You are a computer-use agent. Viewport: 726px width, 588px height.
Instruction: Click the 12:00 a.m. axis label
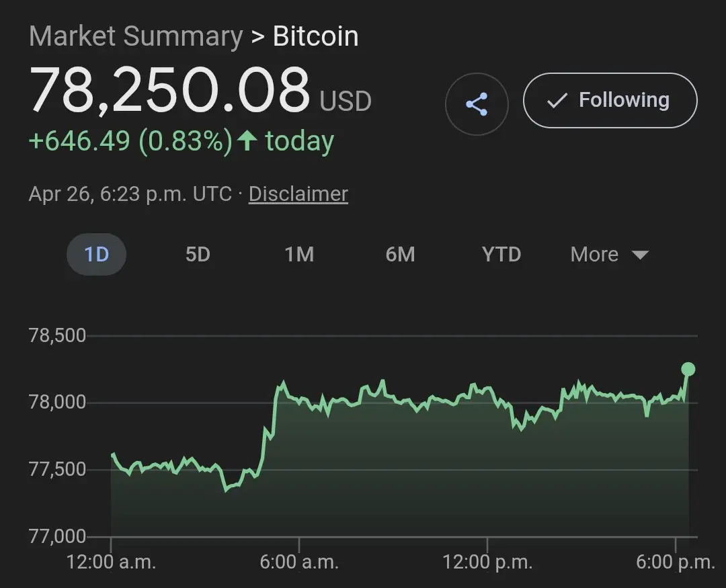(x=111, y=562)
